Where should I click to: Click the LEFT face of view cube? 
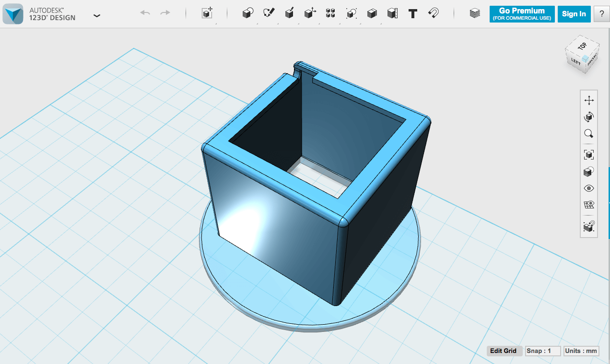[x=575, y=61]
